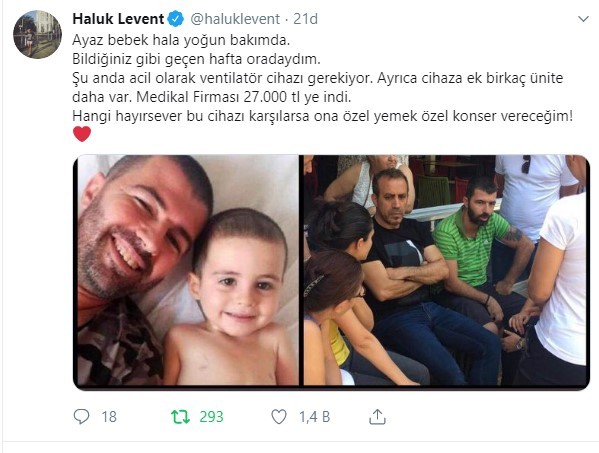
Task: Open photo of group sitting outdoors
Action: tap(446, 271)
